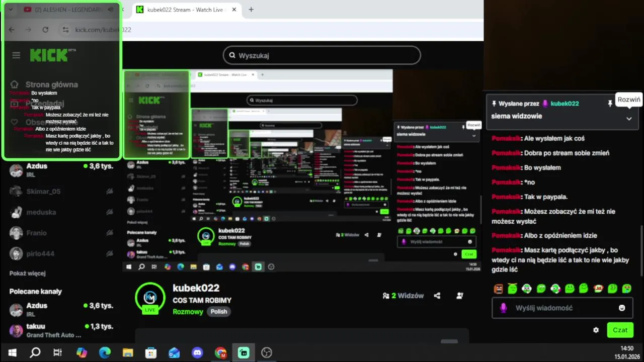Viewport: 644px width, 362px height.
Task: Open offline channel meduska
Action: 61,212
